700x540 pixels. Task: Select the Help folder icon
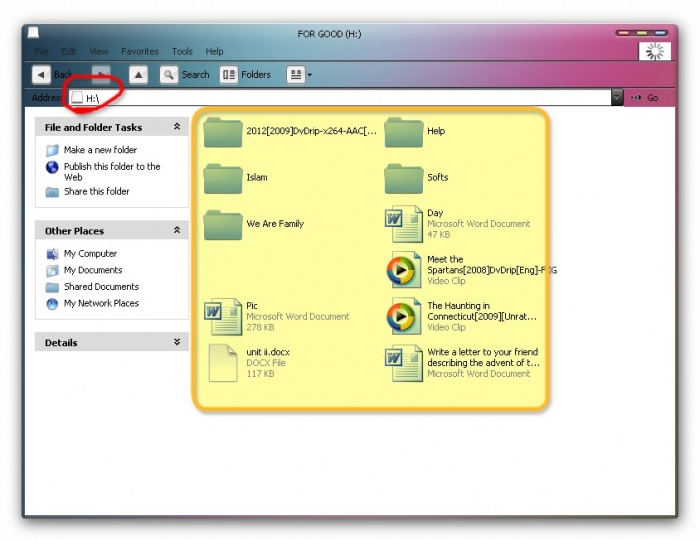click(x=404, y=133)
